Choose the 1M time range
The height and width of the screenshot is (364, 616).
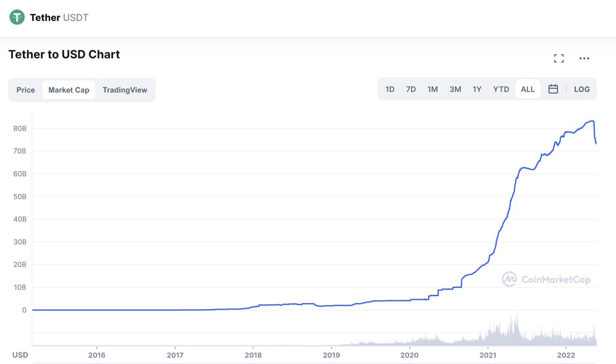click(x=433, y=89)
